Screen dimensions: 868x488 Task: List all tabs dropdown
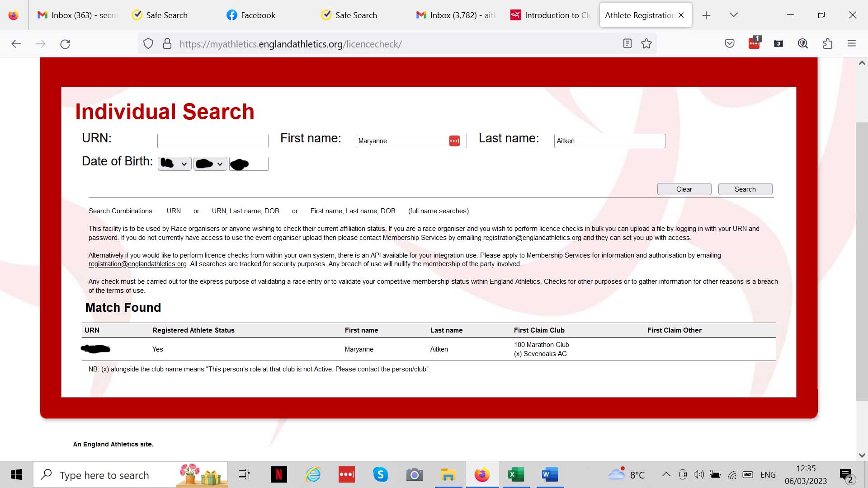(734, 15)
